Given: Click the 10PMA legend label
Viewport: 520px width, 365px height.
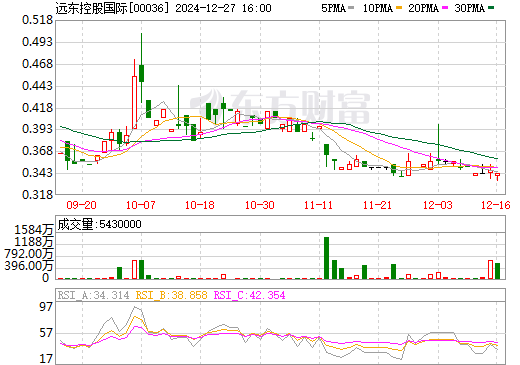Looking at the screenshot, I should pos(378,8).
